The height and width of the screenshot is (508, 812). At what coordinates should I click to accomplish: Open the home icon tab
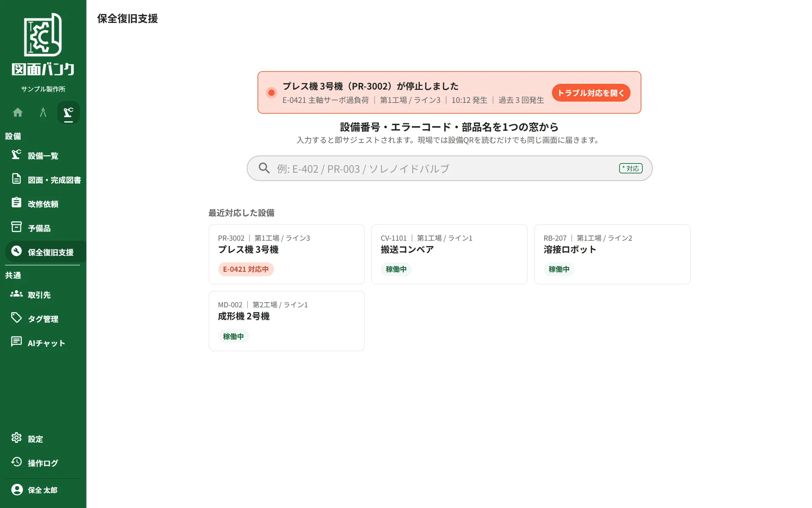pos(18,112)
